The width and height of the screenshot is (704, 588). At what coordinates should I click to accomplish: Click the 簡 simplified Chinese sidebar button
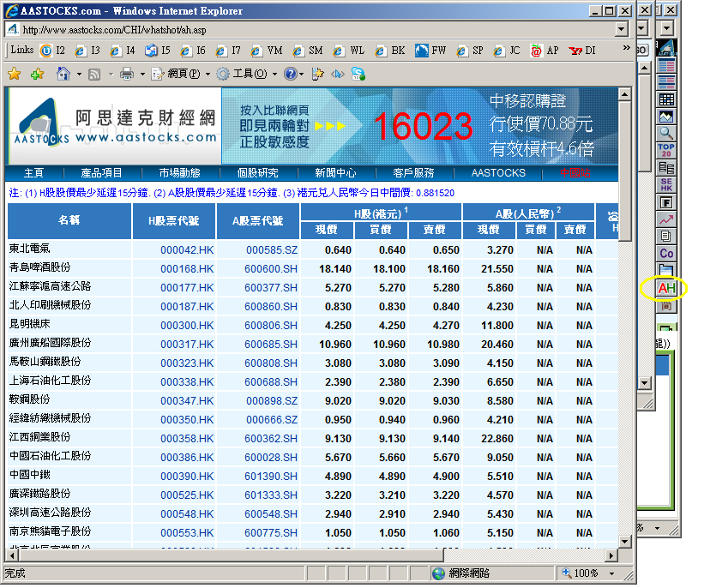click(x=666, y=306)
